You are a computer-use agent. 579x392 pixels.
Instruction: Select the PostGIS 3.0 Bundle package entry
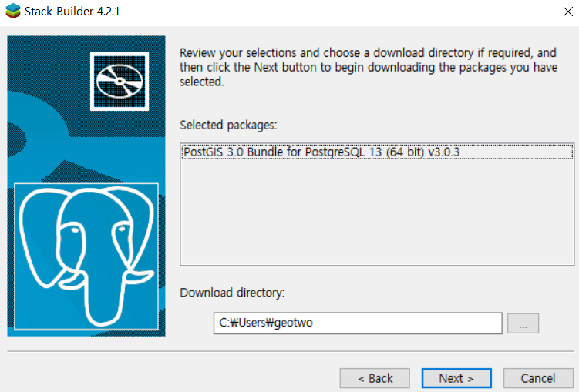click(x=377, y=152)
